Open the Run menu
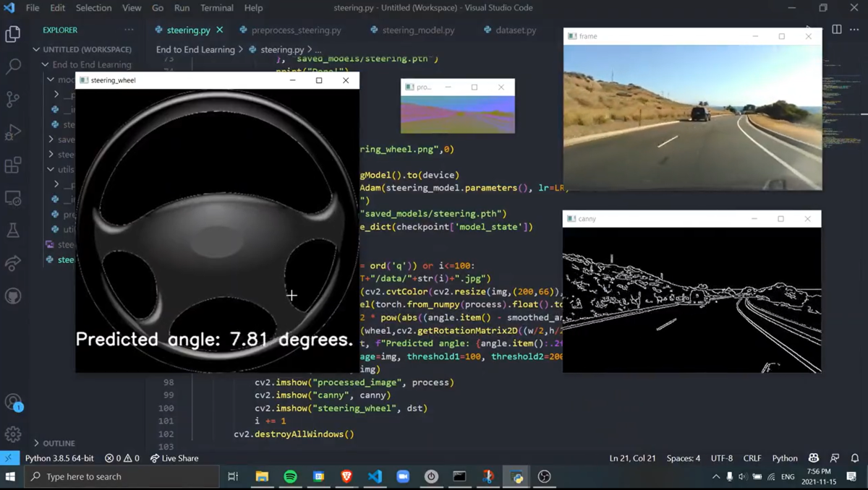Viewport: 868px width, 490px height. 182,8
